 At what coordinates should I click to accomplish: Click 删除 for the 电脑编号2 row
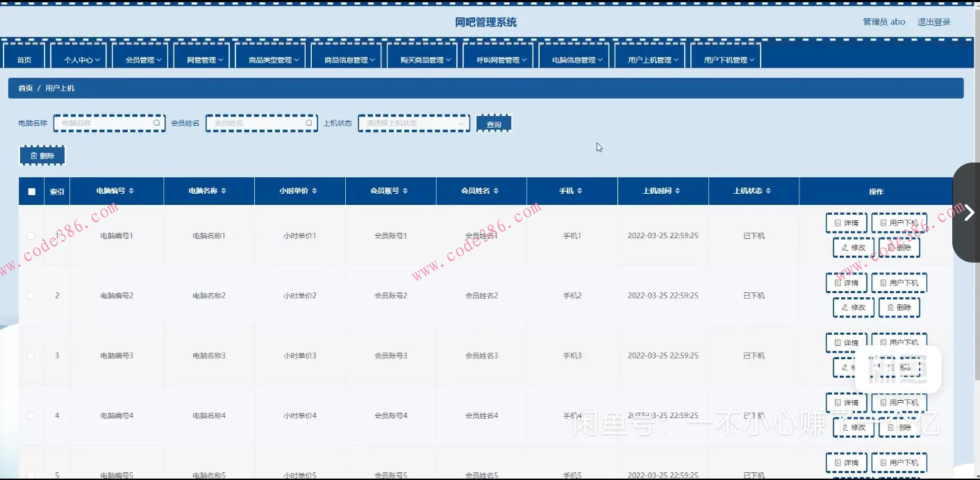pos(899,307)
